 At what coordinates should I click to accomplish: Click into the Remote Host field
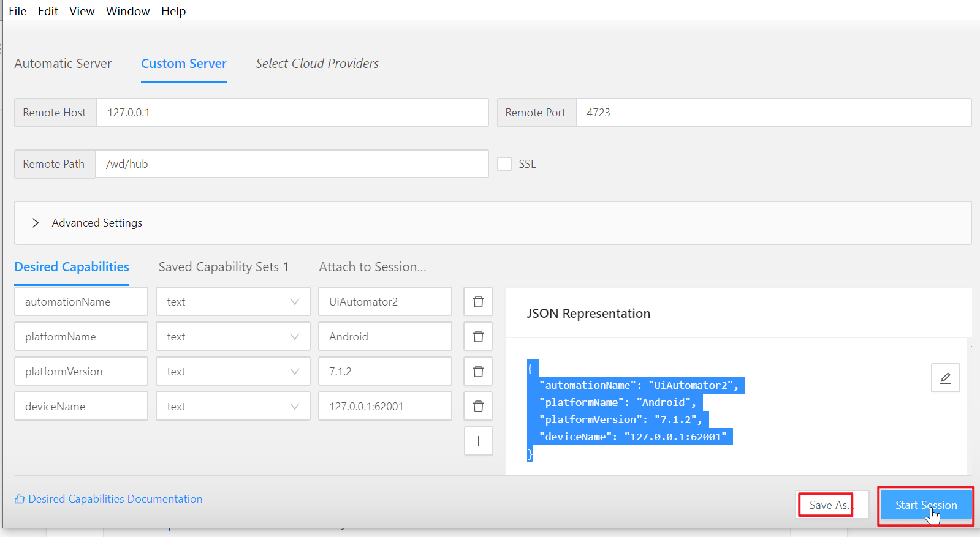(x=292, y=113)
